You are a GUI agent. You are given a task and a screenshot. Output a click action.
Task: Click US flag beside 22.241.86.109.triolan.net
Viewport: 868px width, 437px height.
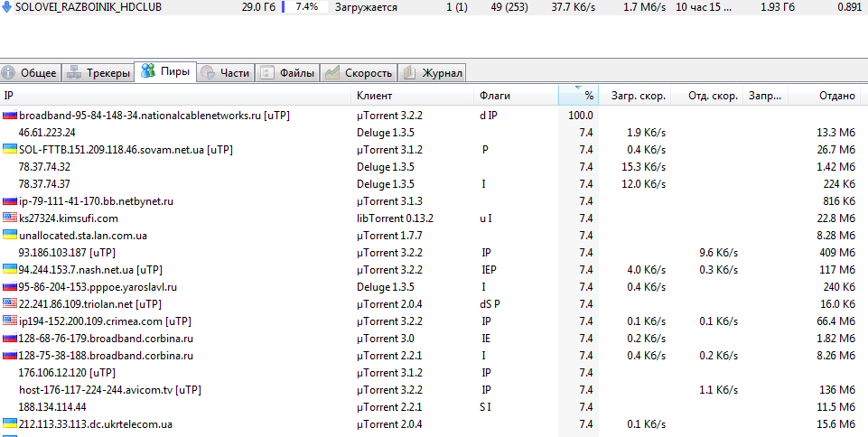[10, 303]
